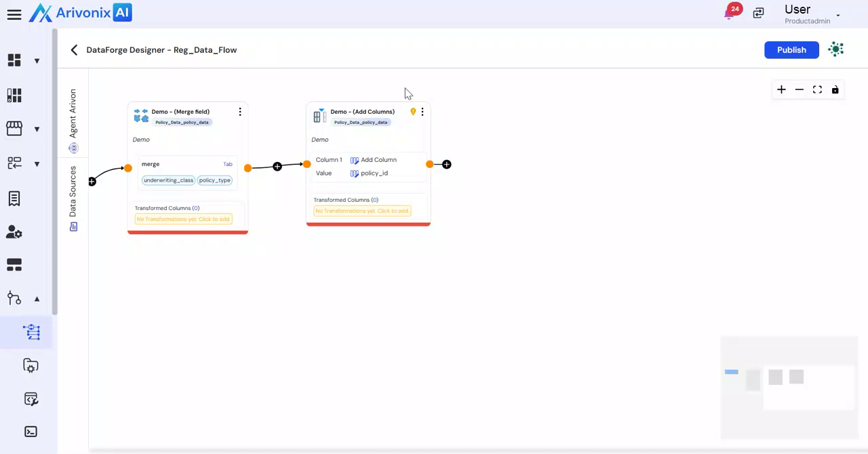Toggle the green theme icon beside Publish
Image resolution: width=868 pixels, height=454 pixels.
click(x=836, y=49)
